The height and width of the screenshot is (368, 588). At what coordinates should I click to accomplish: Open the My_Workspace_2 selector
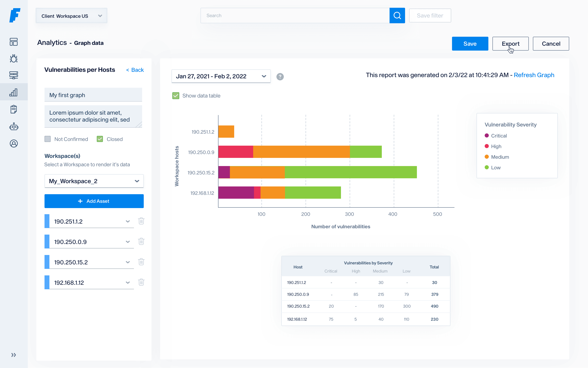tap(94, 181)
